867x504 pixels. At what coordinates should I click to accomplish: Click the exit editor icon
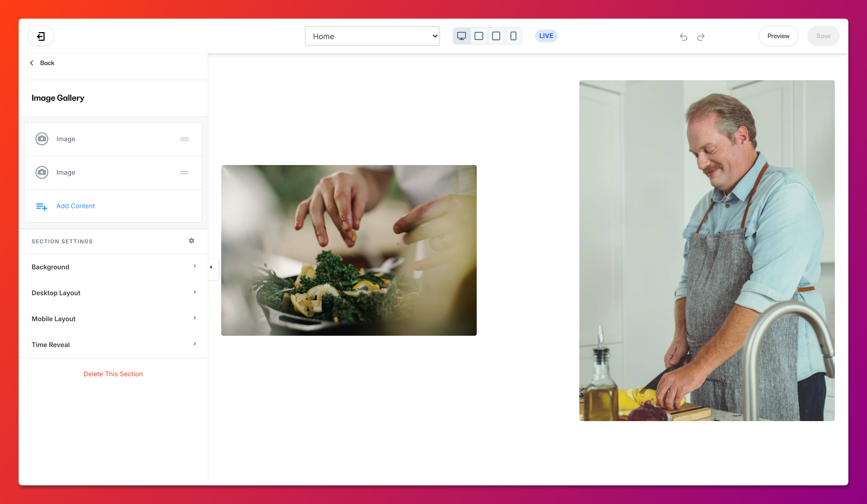(x=41, y=36)
